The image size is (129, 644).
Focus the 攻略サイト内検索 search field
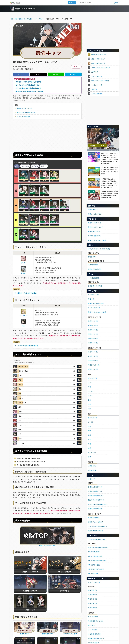click(x=95, y=3)
